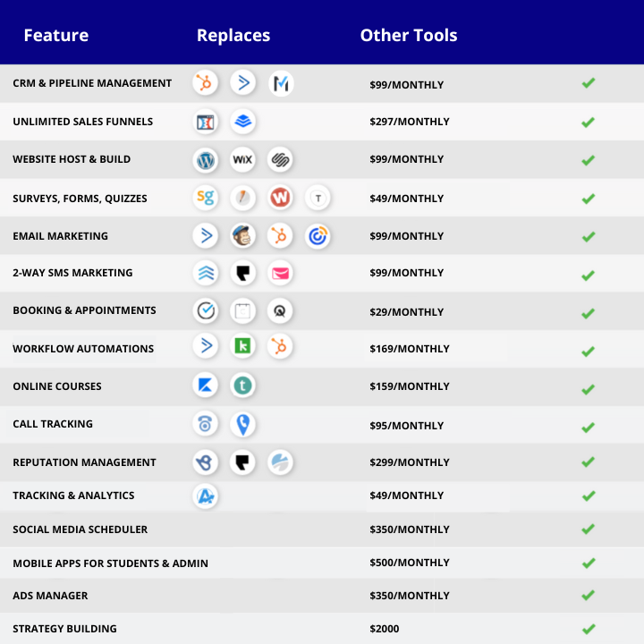Click the Other Tools column header
This screenshot has height=644, width=644.
[x=409, y=35]
